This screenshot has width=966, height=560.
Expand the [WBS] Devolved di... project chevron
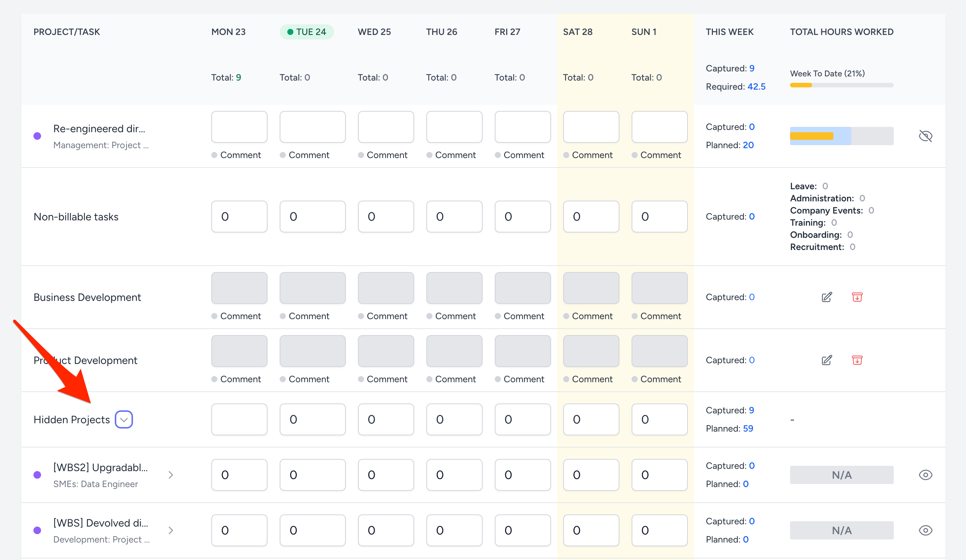[171, 530]
